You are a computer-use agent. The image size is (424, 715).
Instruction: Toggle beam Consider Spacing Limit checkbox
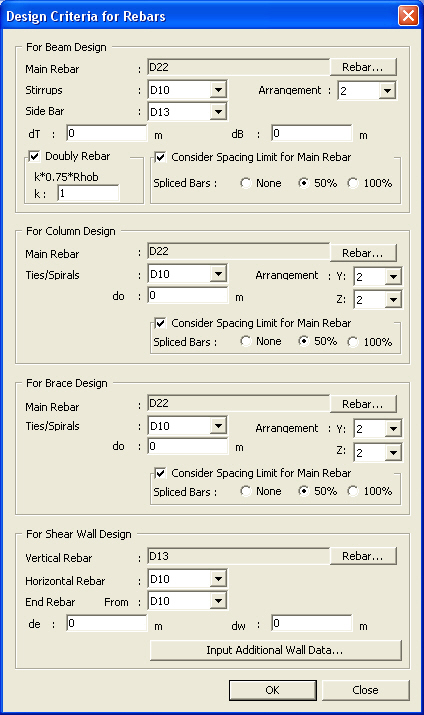160,157
